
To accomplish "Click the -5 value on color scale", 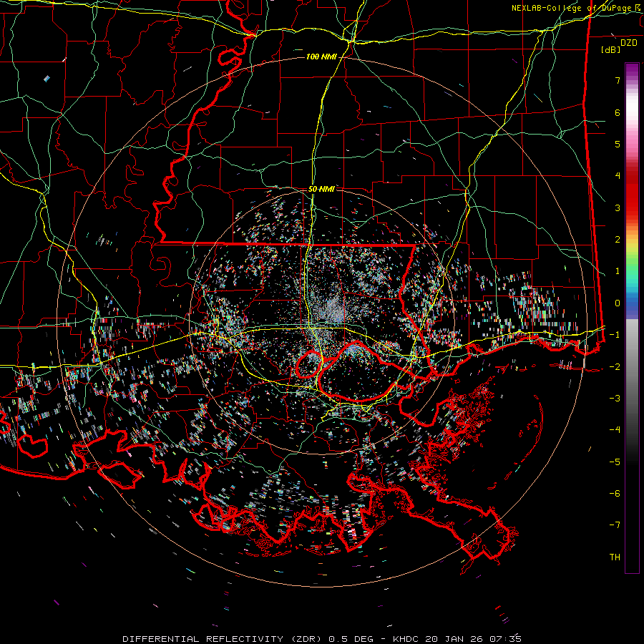I will click(615, 462).
